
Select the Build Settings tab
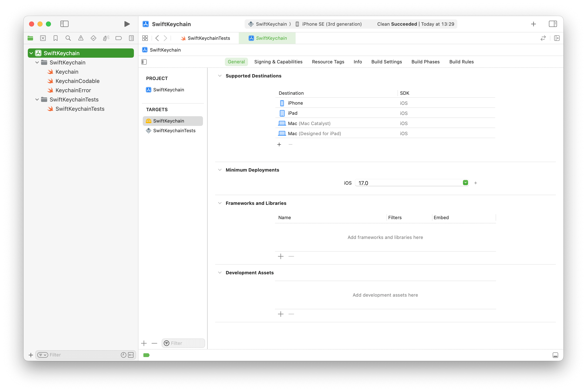click(386, 62)
